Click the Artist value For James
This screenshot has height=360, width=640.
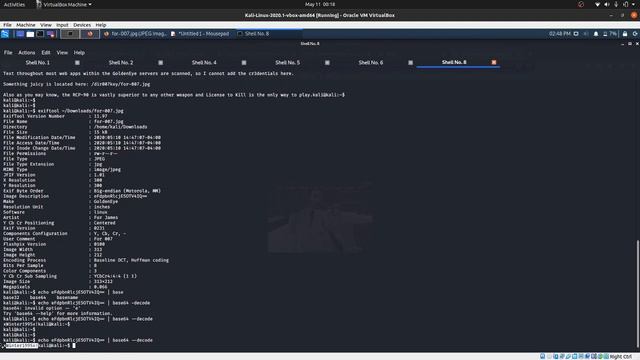pyautogui.click(x=106, y=218)
